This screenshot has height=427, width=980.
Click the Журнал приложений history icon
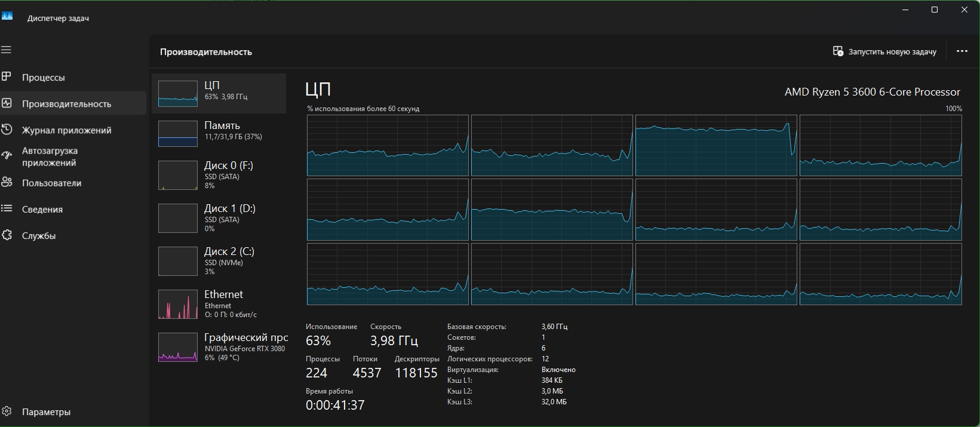click(x=7, y=130)
